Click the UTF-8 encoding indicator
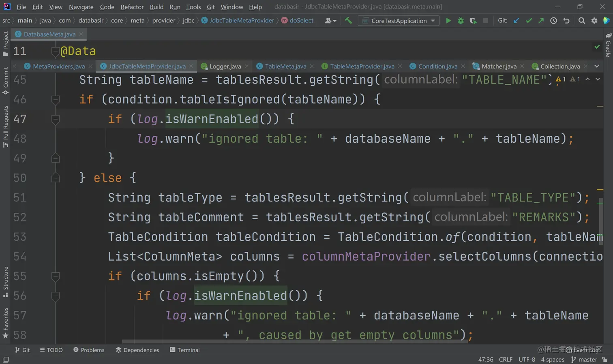This screenshot has width=613, height=364. [x=527, y=360]
